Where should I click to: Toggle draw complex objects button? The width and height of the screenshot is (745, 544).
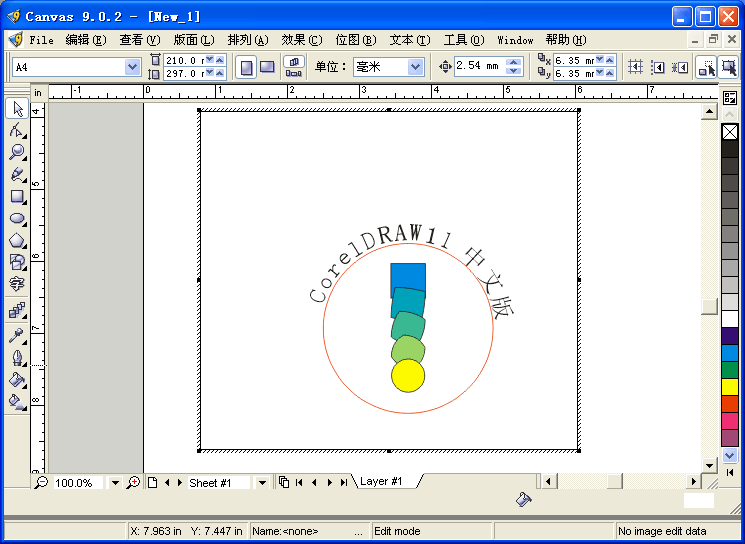tap(707, 67)
